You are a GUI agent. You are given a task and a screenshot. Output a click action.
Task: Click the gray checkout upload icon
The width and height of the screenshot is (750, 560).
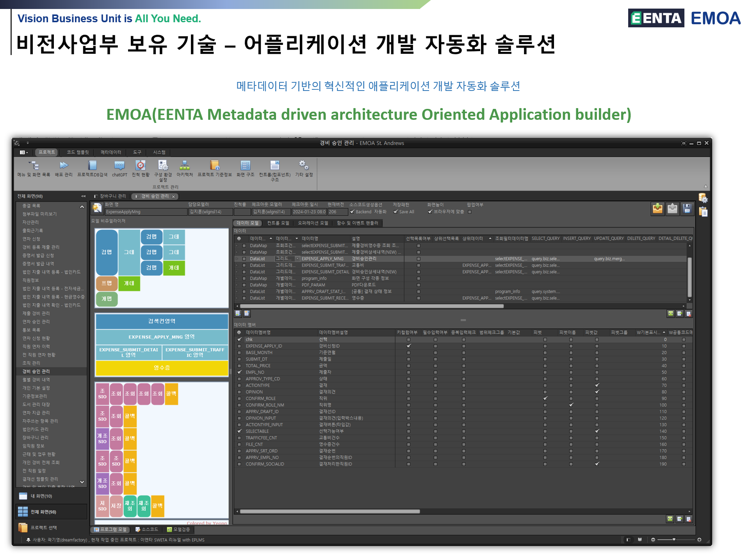pos(672,208)
